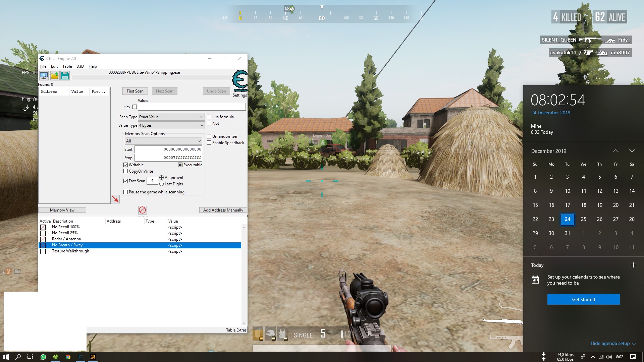Click the scan progress bar
Screen dimensions: 644x362
(x=151, y=77)
